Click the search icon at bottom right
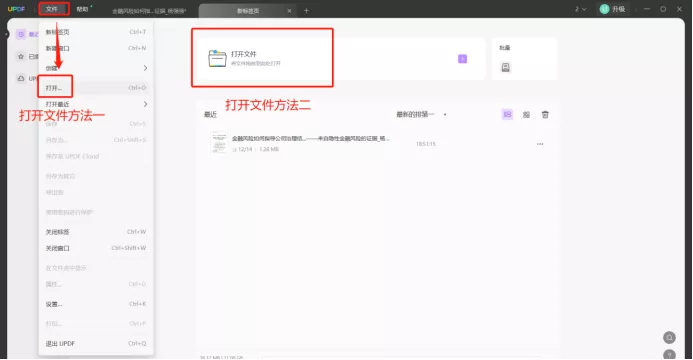 669,338
